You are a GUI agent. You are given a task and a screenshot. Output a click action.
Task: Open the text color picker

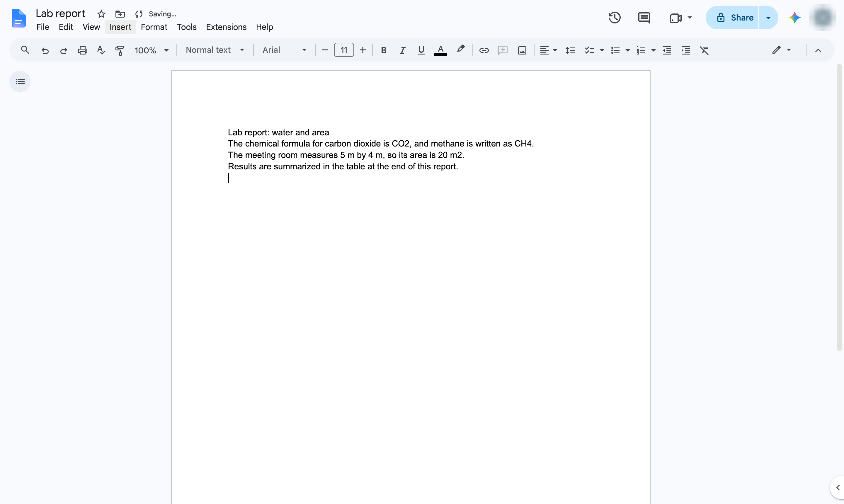pyautogui.click(x=440, y=50)
